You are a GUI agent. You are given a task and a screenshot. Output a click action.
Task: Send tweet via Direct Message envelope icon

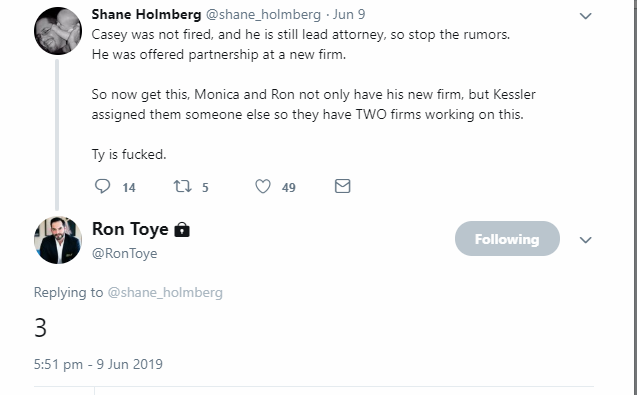coord(342,186)
